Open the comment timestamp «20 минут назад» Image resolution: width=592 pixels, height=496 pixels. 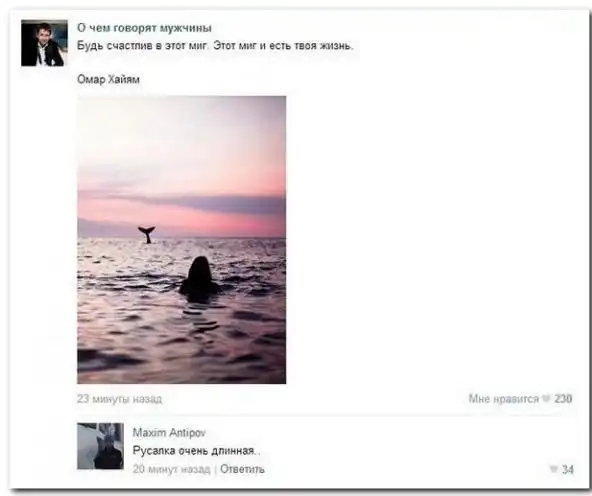[x=171, y=469]
